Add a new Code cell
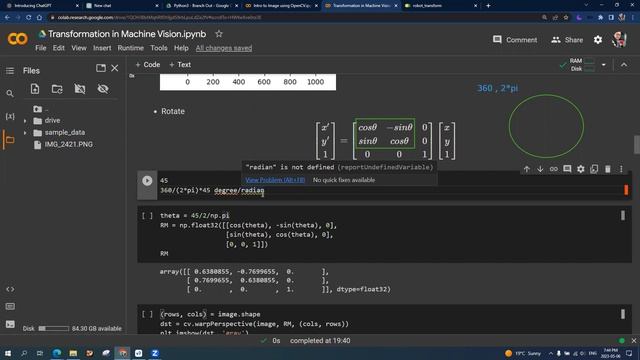 click(x=147, y=64)
